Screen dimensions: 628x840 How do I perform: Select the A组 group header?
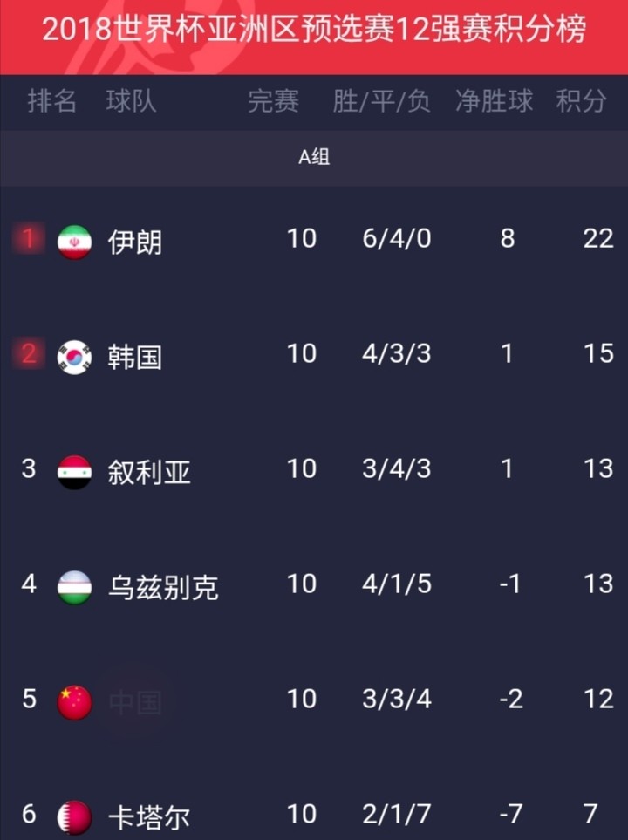314,158
